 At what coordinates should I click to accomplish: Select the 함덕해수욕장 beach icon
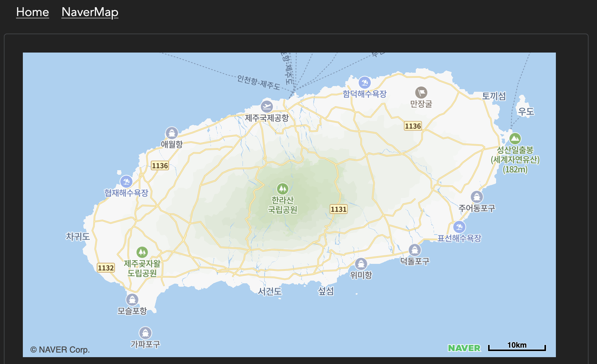click(365, 82)
